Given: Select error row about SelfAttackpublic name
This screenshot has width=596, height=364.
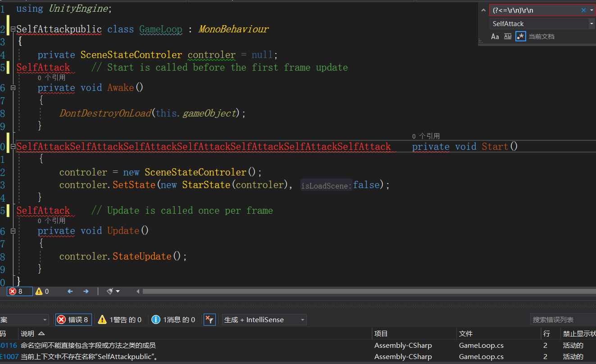Looking at the screenshot, I should pos(298,357).
